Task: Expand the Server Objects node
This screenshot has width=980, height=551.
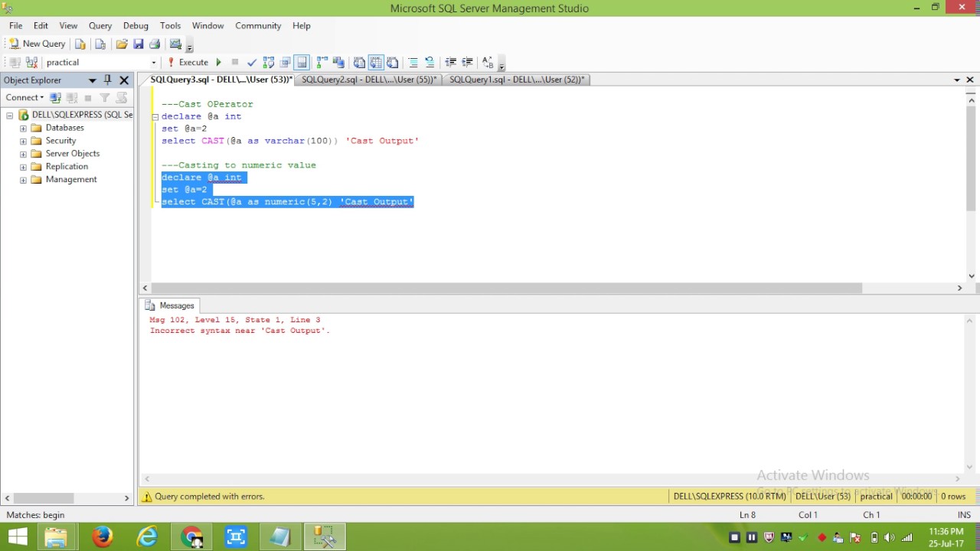Action: tap(23, 154)
